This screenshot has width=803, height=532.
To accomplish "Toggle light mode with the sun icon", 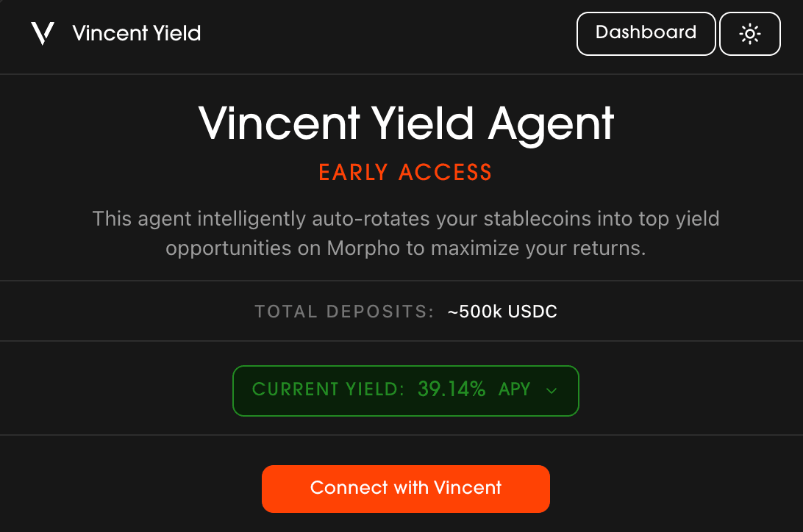I will pos(749,34).
